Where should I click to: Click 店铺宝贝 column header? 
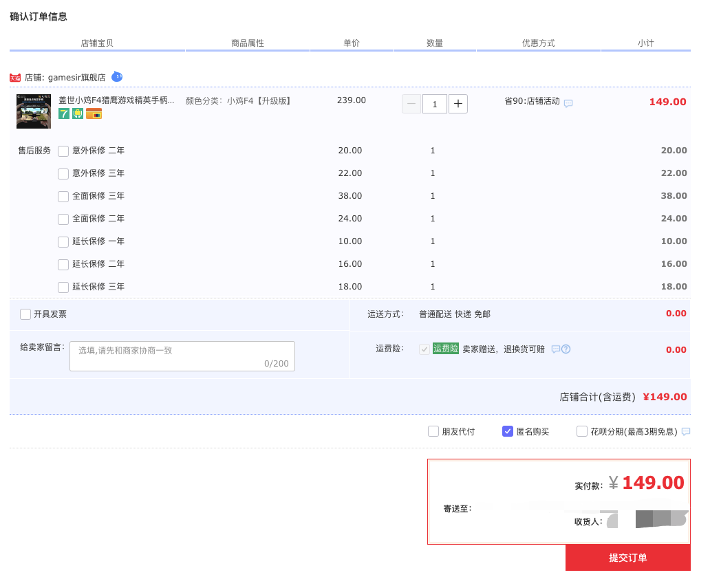pos(97,43)
